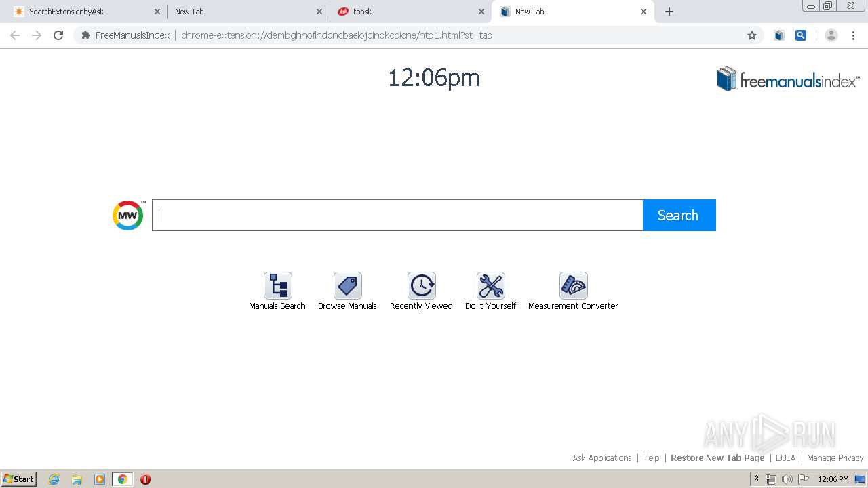The height and width of the screenshot is (488, 868).
Task: Click the Do it Yourself label
Action: (490, 306)
